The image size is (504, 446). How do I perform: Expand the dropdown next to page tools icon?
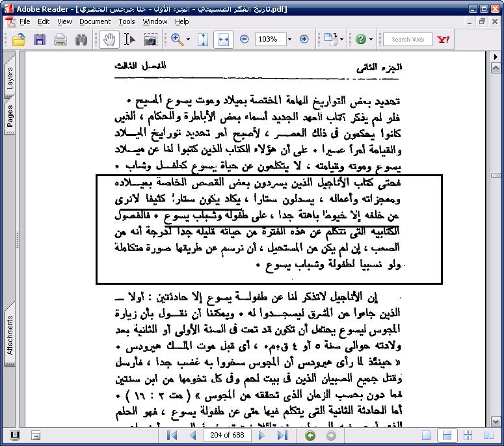(x=341, y=40)
